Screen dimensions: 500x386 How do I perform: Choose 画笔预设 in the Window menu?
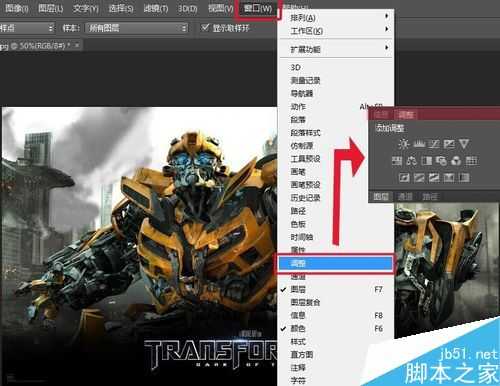tap(323, 185)
